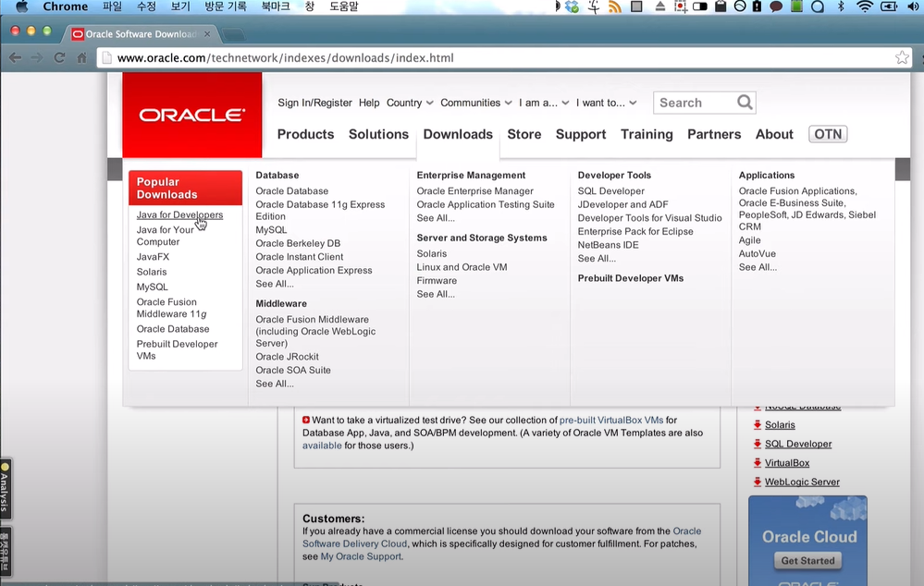Close the Oracle Software Downloads tab
The height and width of the screenshot is (586, 924).
(207, 34)
